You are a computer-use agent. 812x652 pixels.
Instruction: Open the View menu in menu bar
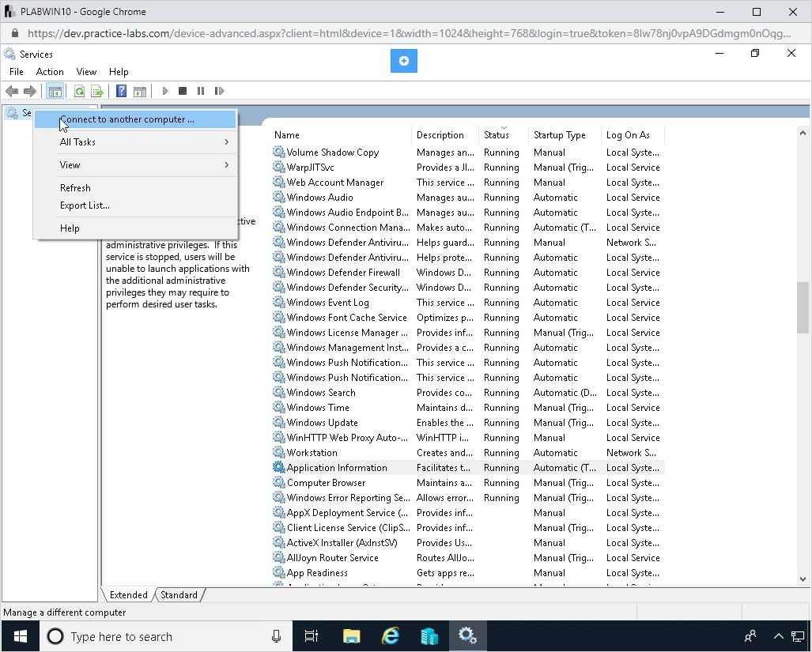point(86,72)
